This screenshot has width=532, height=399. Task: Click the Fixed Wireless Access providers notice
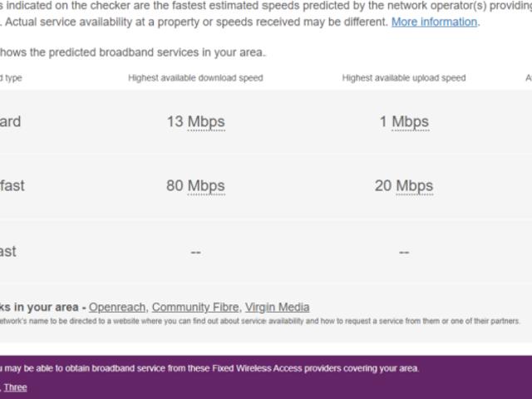pyautogui.click(x=209, y=368)
